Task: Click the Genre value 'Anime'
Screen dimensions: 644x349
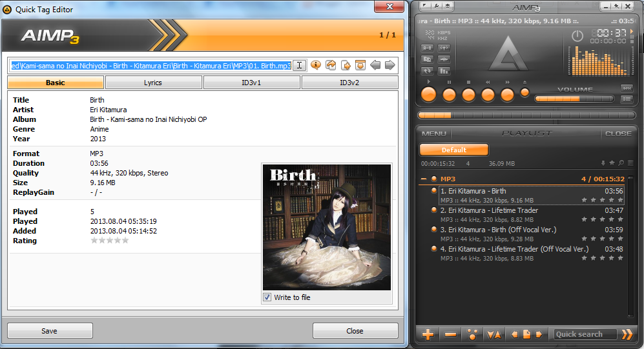Action: [x=99, y=129]
